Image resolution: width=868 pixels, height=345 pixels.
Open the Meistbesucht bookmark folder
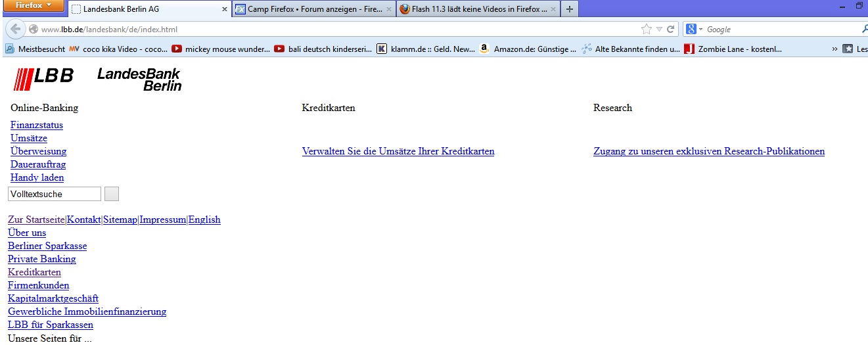[35, 49]
